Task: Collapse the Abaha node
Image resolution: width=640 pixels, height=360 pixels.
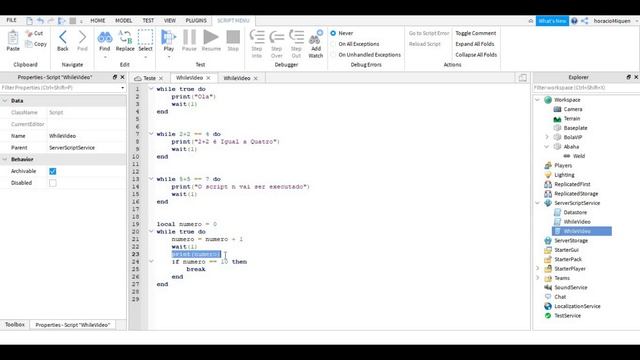Action: click(x=547, y=147)
